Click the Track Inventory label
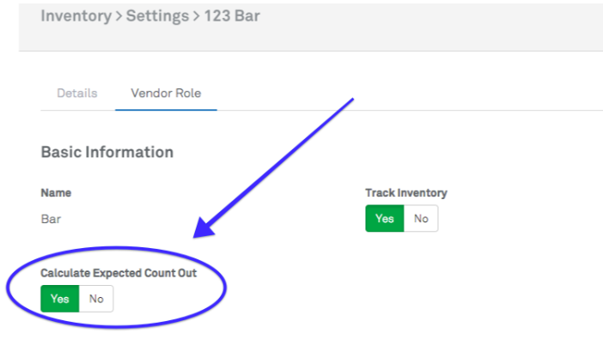Viewport: 603px width, 364px height. (x=406, y=193)
